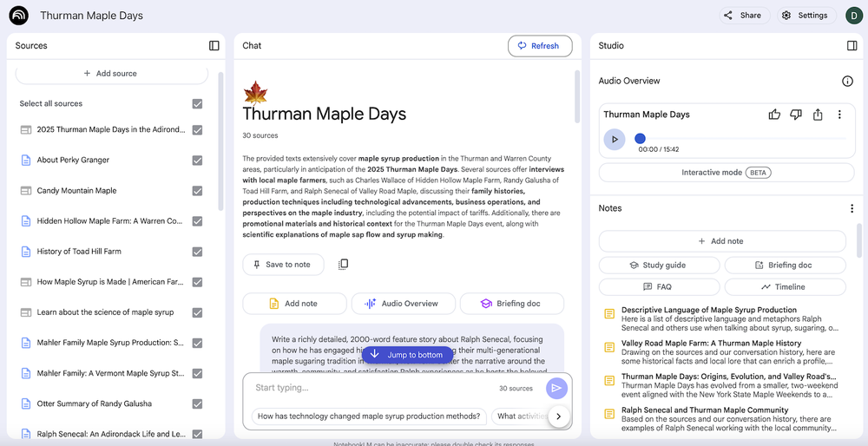
Task: Click Descriptive Language note icon
Action: pyautogui.click(x=609, y=314)
